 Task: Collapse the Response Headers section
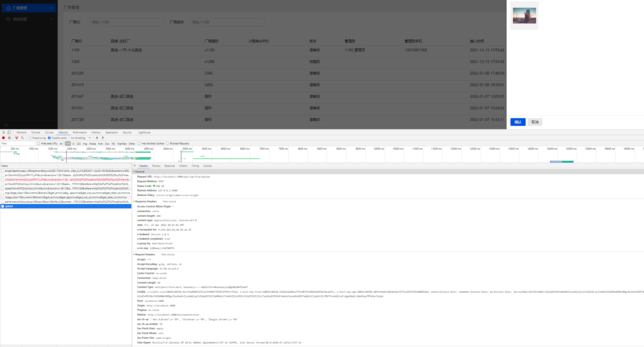134,202
